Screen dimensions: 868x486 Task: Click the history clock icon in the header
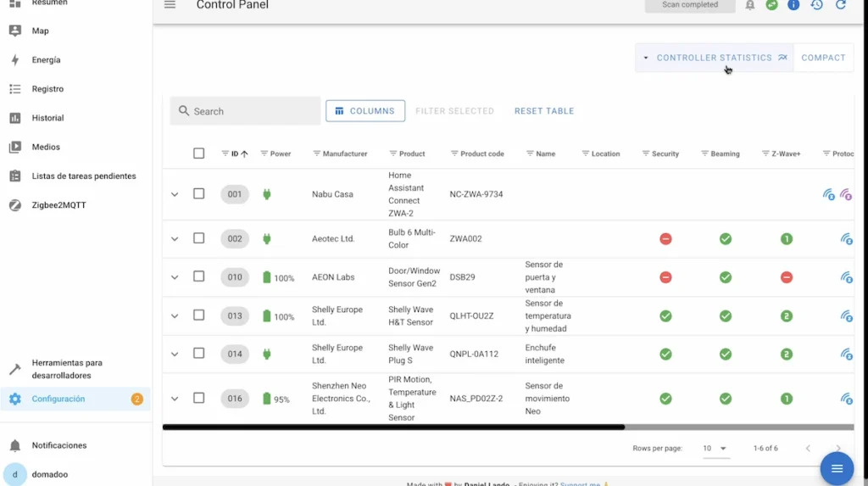tap(817, 5)
